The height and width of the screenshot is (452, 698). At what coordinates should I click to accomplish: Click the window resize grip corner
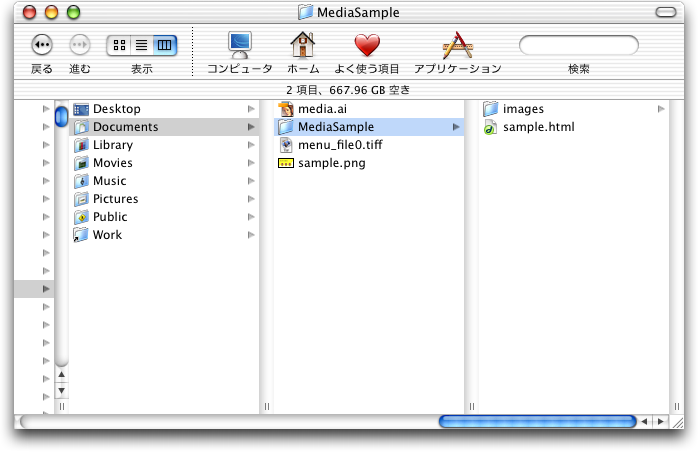pos(678,422)
